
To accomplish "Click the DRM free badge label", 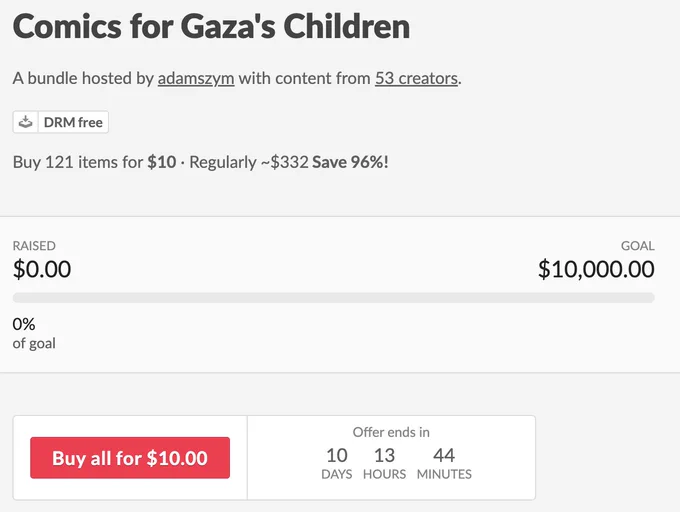I will [x=73, y=122].
